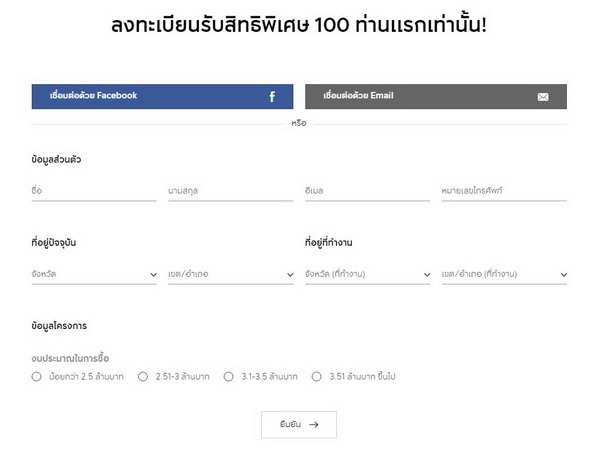600x454 pixels.
Task: Expand เขต/อำเภอ (ที่ทำงาน) dropdown
Action: click(x=504, y=274)
